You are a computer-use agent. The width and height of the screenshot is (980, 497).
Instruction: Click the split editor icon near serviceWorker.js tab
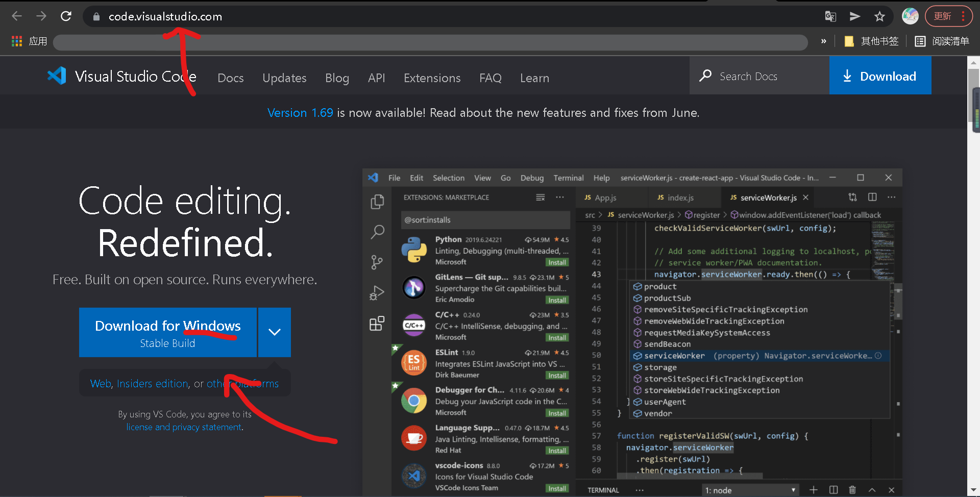[x=873, y=197]
